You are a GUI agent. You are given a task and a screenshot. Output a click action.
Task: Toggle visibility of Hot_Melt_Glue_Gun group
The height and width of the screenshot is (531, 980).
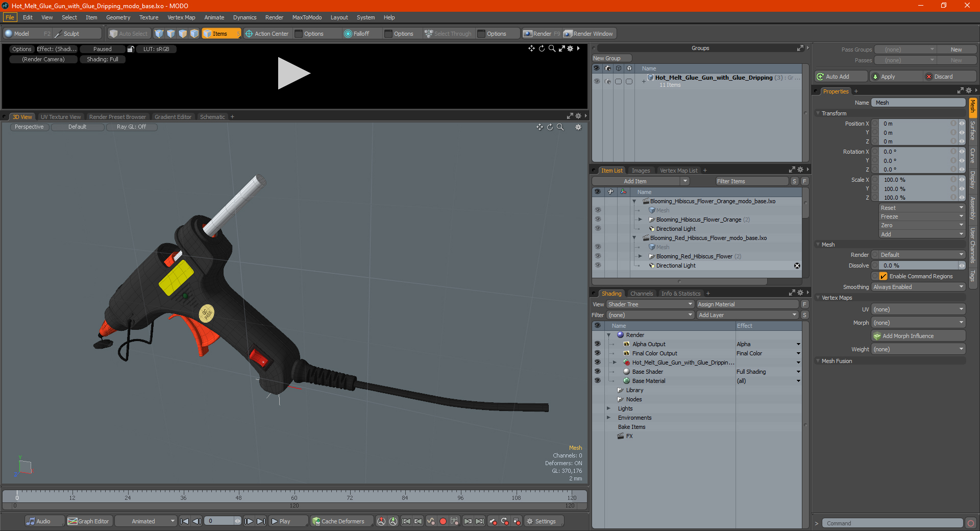(x=597, y=81)
